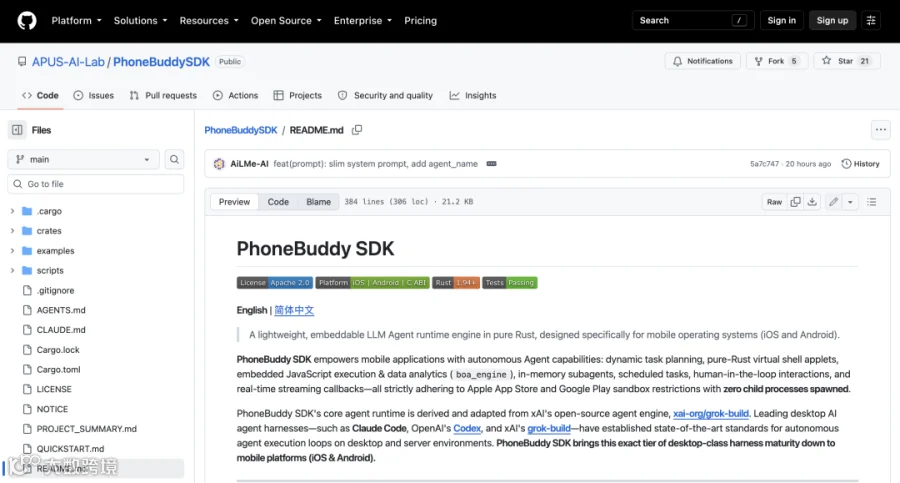
Task: Open the main branch dropdown
Action: (x=83, y=159)
